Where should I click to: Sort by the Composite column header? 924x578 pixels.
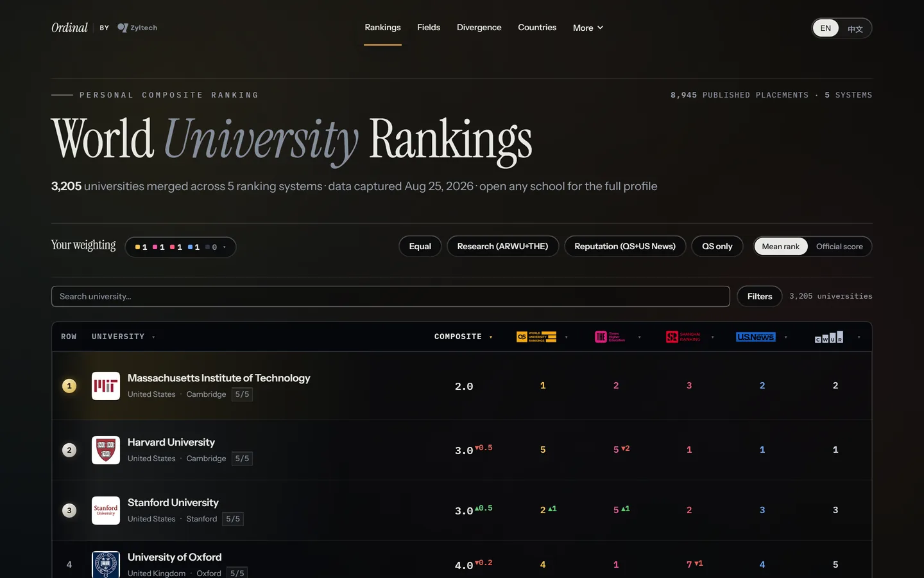(x=463, y=337)
